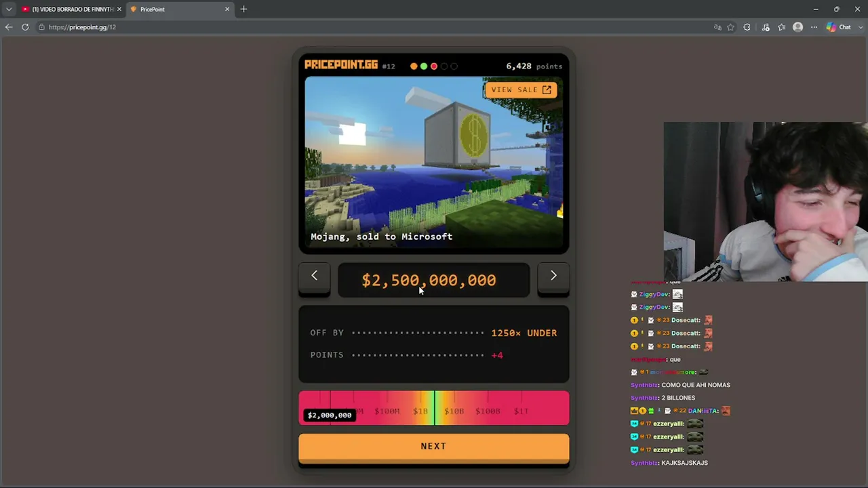The width and height of the screenshot is (868, 488).
Task: Open the browser profile avatar
Action: tap(797, 27)
